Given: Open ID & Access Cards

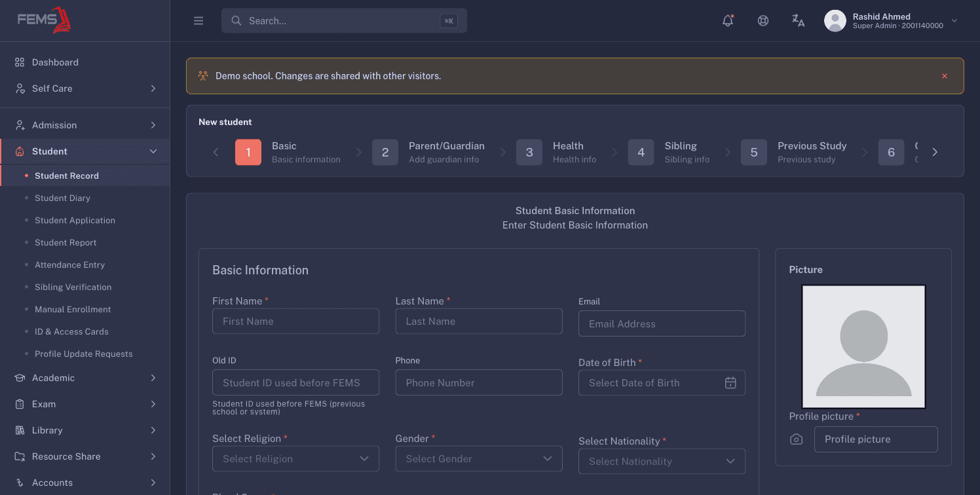Looking at the screenshot, I should pyautogui.click(x=85, y=331).
